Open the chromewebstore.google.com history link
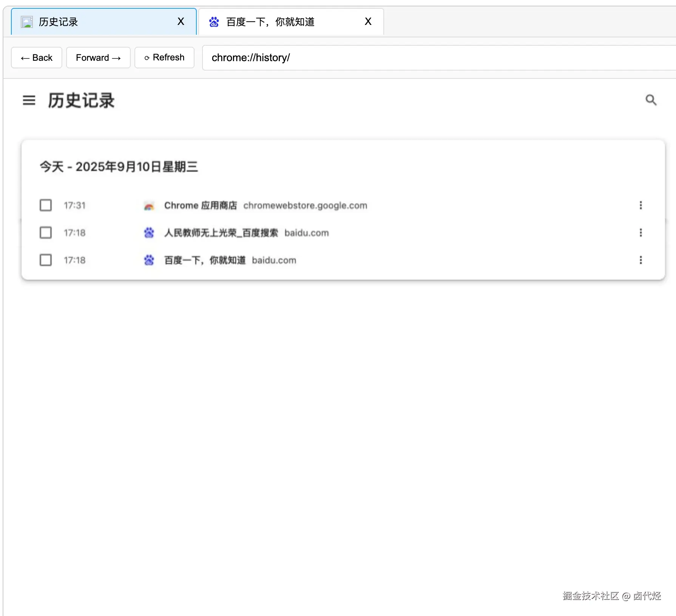The width and height of the screenshot is (676, 616). tap(305, 205)
